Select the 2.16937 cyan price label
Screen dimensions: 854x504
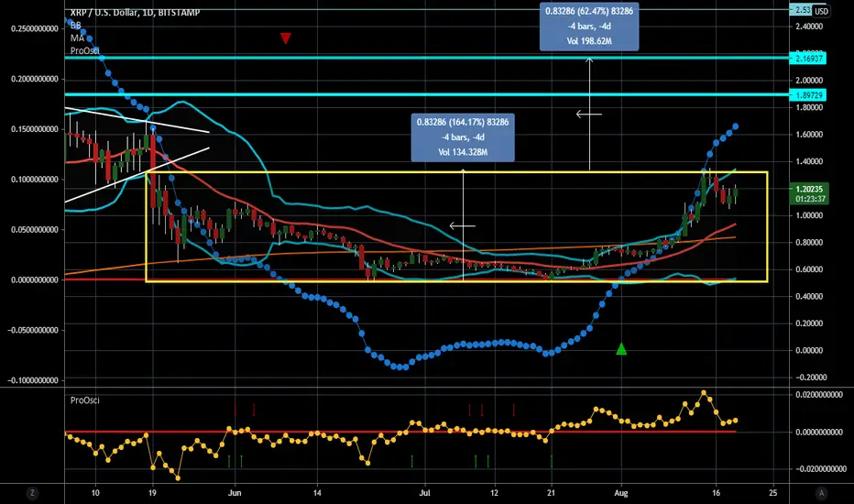(x=807, y=58)
